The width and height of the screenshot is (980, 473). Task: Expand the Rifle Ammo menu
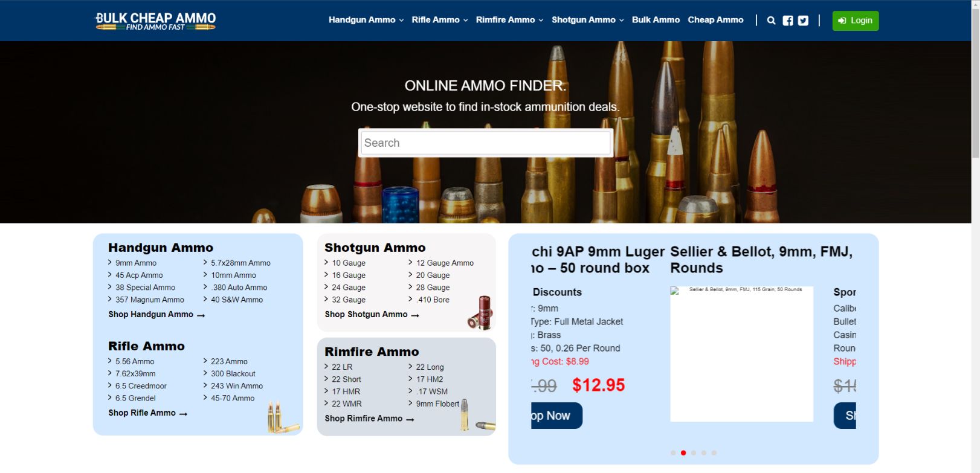click(x=440, y=20)
